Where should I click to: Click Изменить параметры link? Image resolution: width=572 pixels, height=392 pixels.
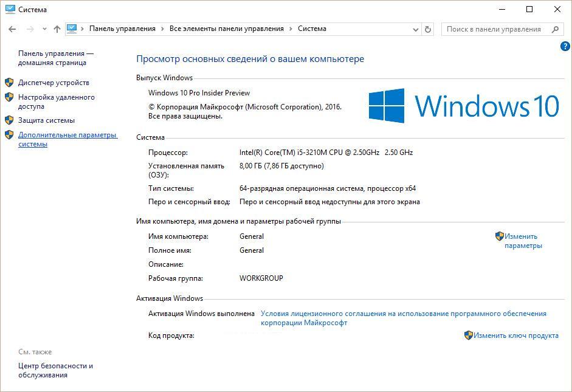point(523,241)
